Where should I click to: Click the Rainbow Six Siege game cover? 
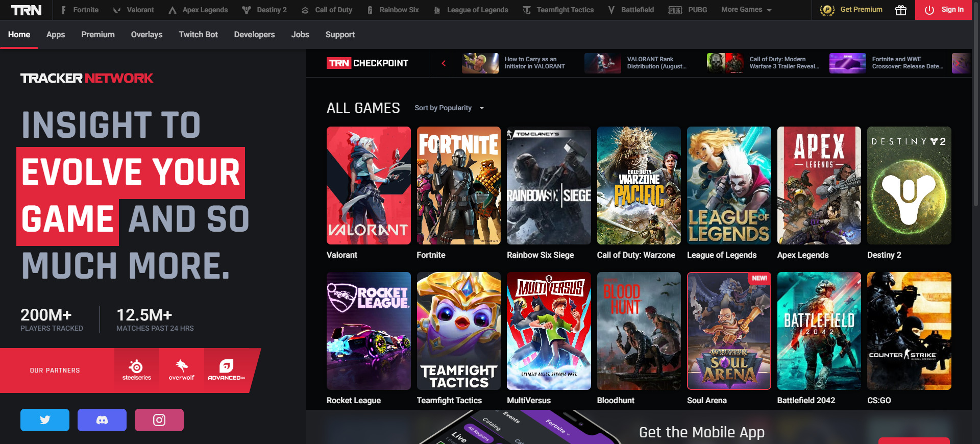pyautogui.click(x=549, y=186)
